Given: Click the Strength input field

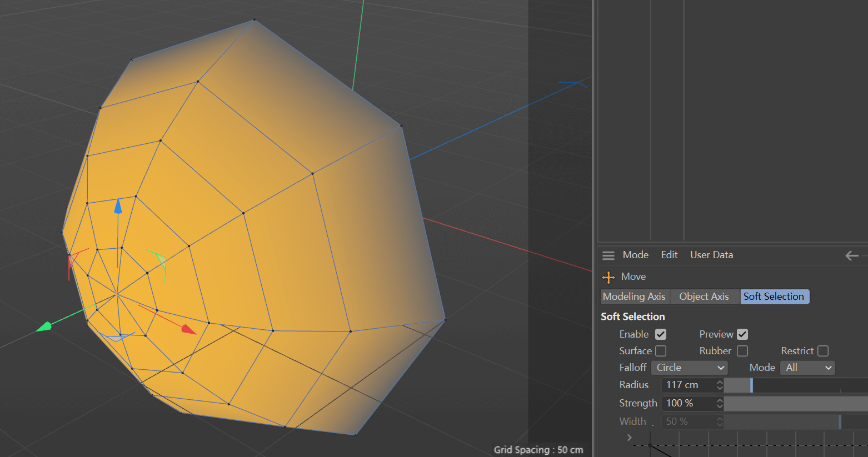Looking at the screenshot, I should click(688, 403).
